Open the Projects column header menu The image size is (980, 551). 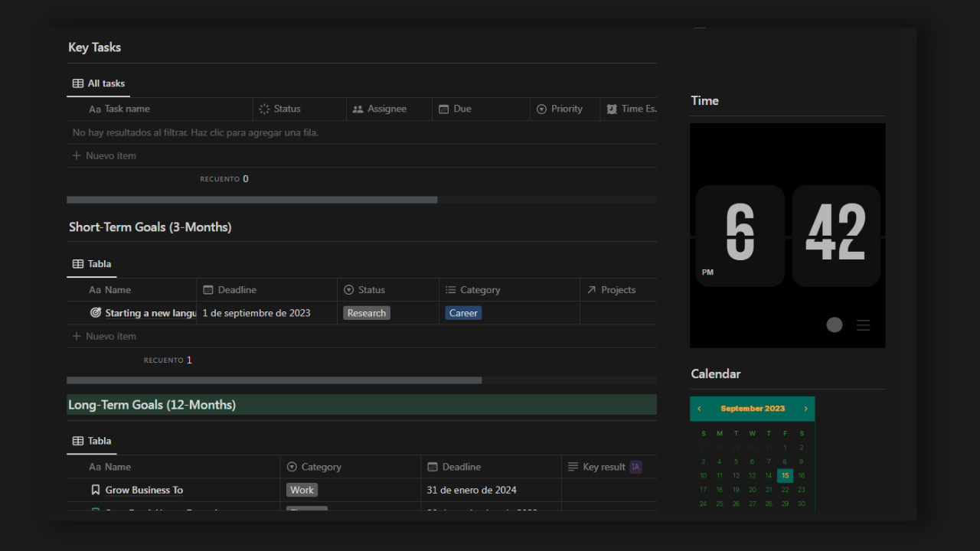(x=619, y=290)
